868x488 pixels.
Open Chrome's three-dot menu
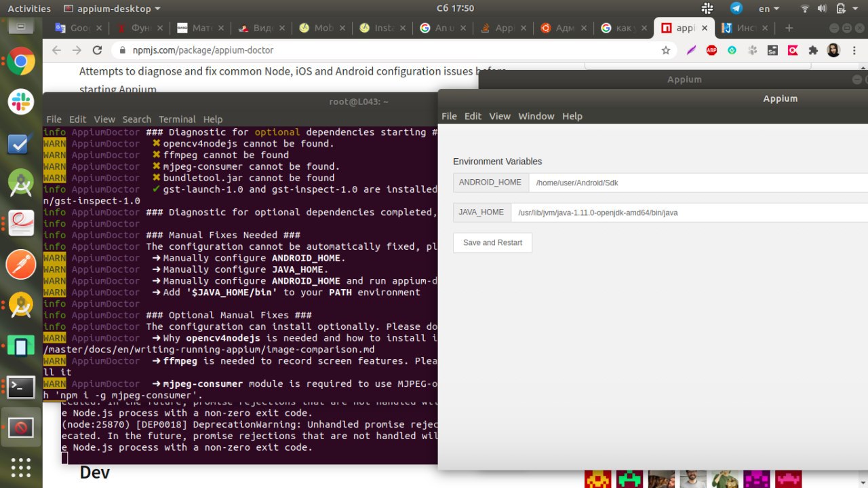pos(854,50)
